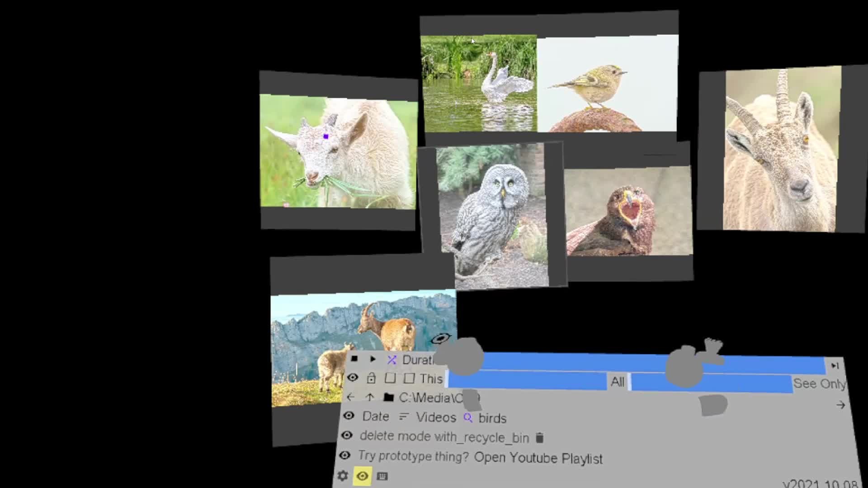
Task: Hide the Date row with eye icon
Action: (349, 416)
